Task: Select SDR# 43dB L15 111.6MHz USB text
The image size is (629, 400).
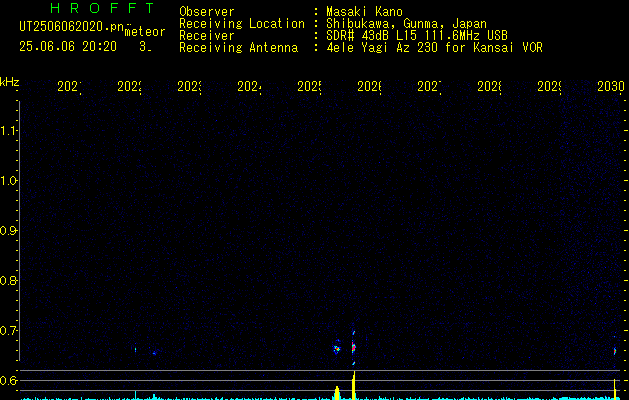Action: tap(417, 36)
